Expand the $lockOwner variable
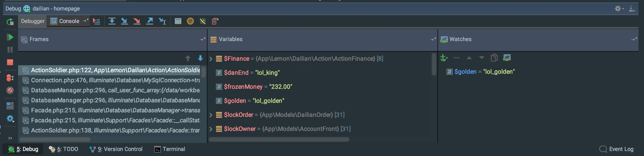Viewport: 644px width, 156px height. click(211, 129)
